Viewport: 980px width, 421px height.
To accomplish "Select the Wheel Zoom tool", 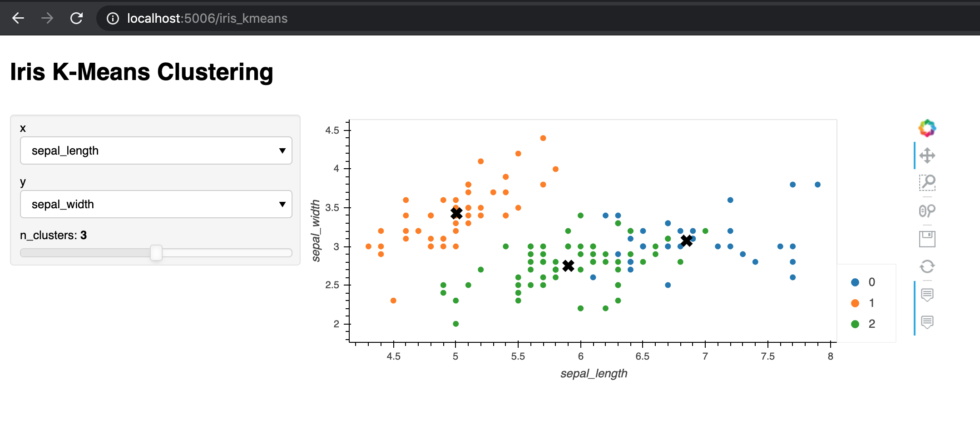I will point(927,210).
